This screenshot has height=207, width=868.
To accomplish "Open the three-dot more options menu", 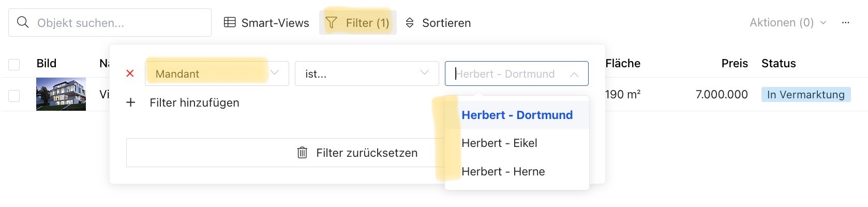I will [845, 23].
